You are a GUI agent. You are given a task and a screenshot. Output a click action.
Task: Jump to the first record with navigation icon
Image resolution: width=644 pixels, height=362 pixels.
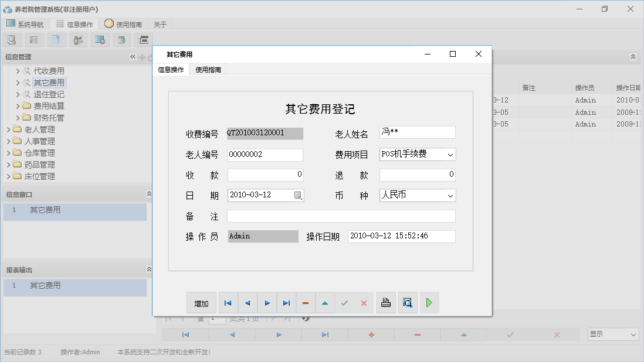click(228, 302)
